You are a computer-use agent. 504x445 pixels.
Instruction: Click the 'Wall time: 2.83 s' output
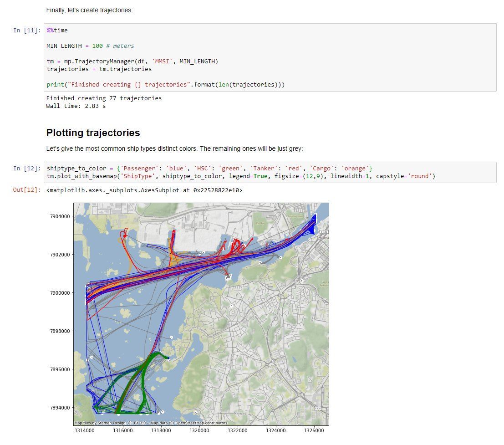tap(76, 106)
